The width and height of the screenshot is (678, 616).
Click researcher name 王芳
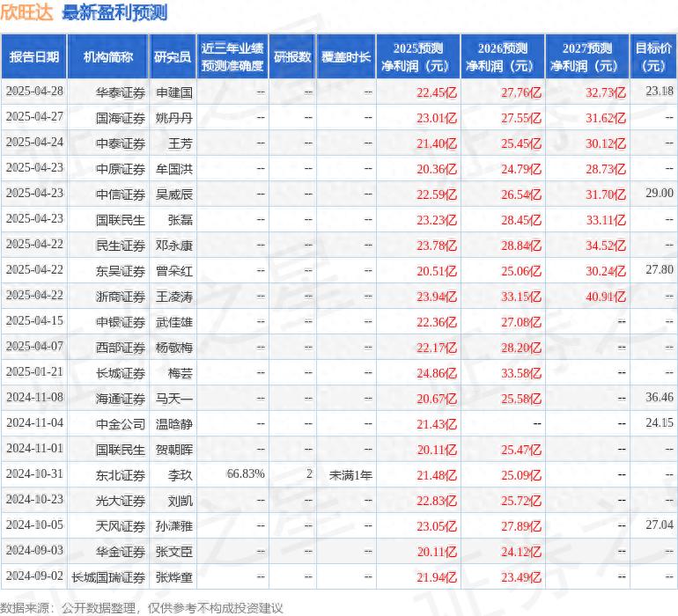[181, 143]
